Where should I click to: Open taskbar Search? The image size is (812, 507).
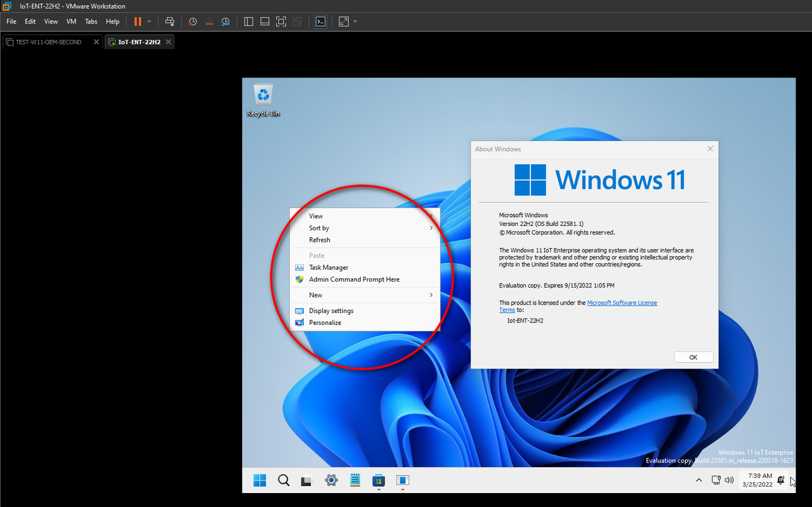pos(284,480)
